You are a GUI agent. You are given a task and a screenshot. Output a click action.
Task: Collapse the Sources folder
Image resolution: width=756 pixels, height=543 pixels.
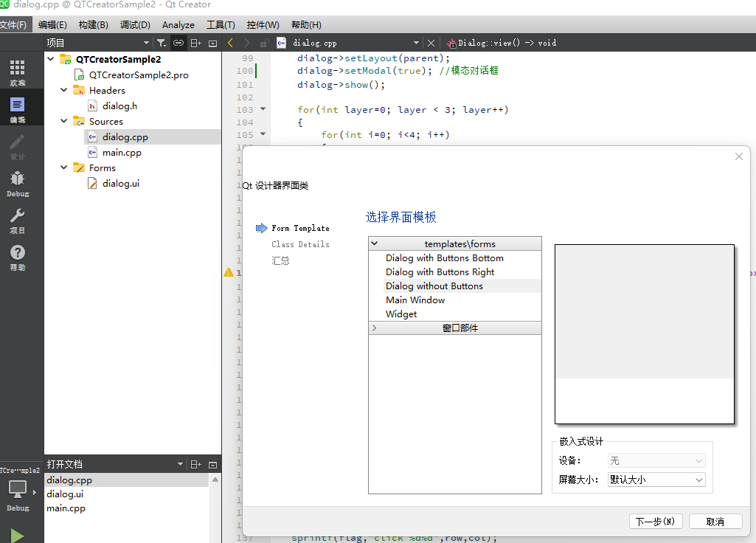click(63, 120)
